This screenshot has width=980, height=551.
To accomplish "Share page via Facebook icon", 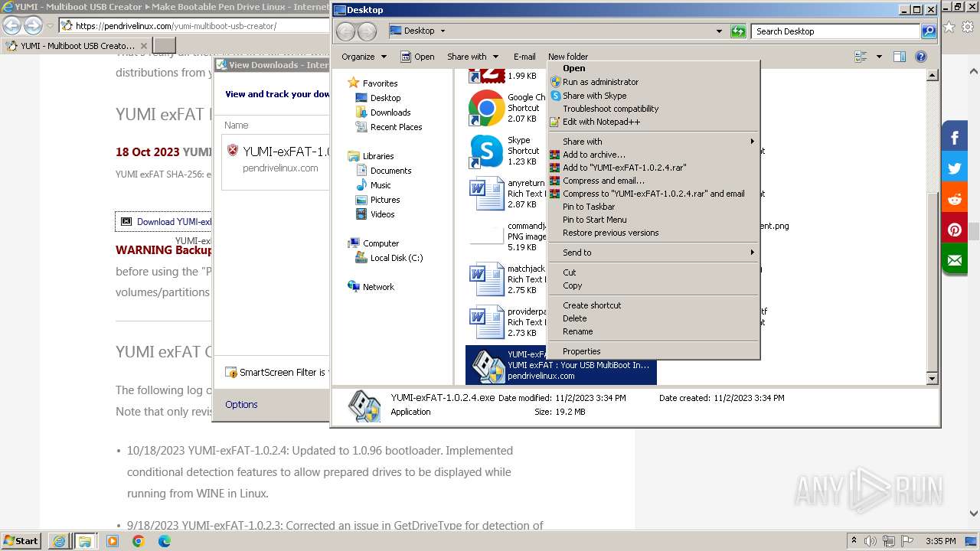I will pyautogui.click(x=955, y=138).
